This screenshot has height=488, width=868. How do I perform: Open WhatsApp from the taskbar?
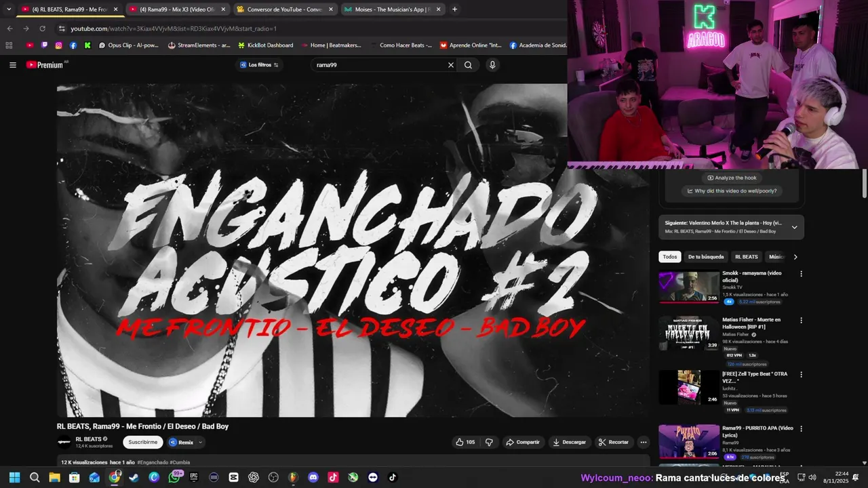click(x=174, y=477)
